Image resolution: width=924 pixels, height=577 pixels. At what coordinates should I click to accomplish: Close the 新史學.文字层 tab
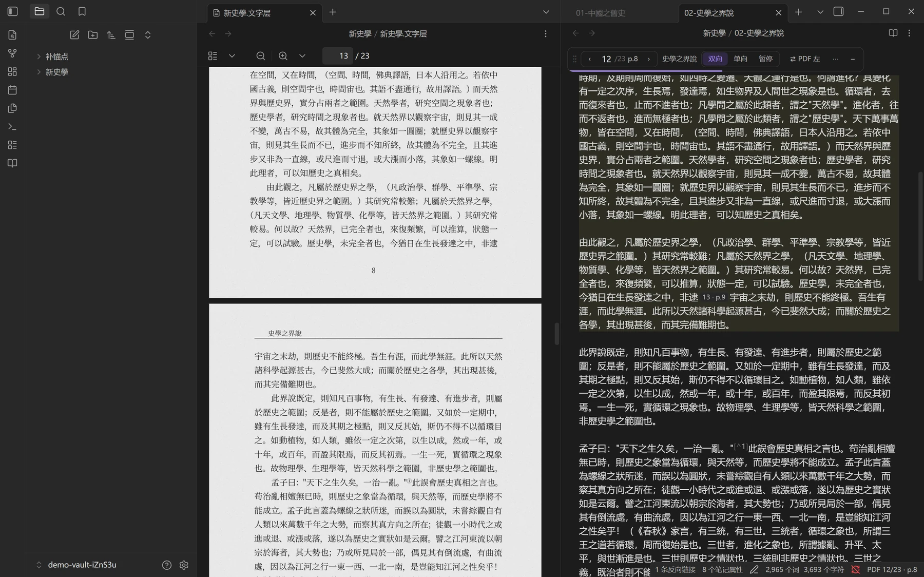click(x=313, y=13)
